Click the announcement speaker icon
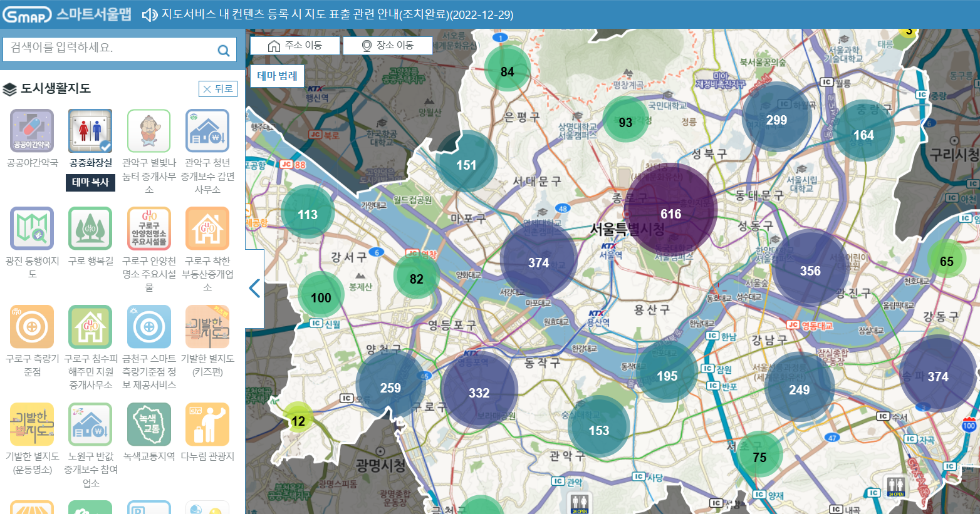This screenshot has width=980, height=514. (x=149, y=14)
